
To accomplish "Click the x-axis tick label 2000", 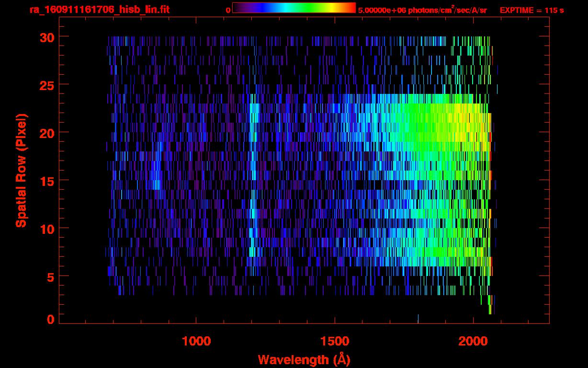I will click(x=473, y=341).
